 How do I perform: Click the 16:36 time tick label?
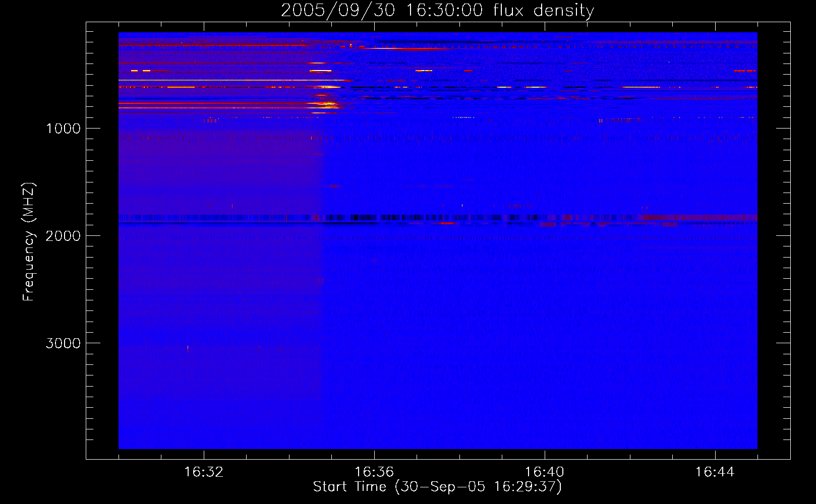374,472
